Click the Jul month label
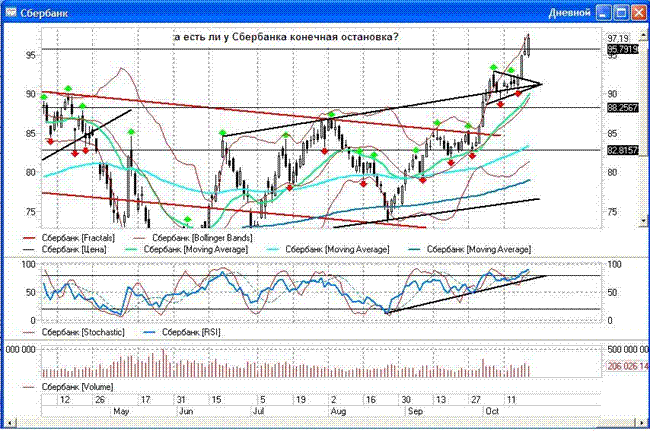This screenshot has height=431, width=650. pyautogui.click(x=258, y=412)
